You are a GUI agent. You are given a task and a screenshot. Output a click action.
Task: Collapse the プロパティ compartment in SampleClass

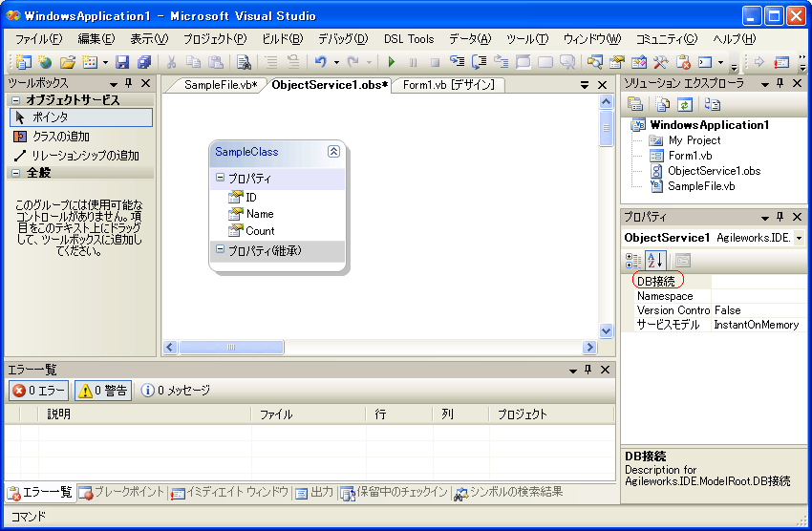tap(220, 178)
